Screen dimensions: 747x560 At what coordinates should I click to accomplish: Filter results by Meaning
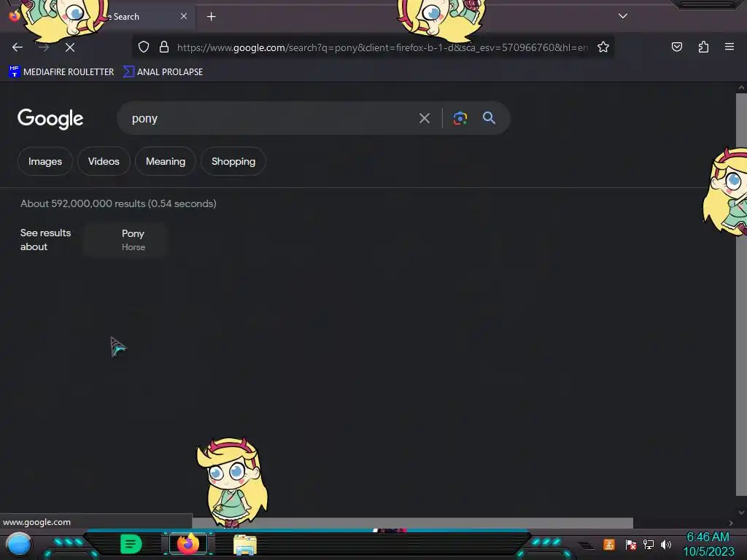[166, 161]
